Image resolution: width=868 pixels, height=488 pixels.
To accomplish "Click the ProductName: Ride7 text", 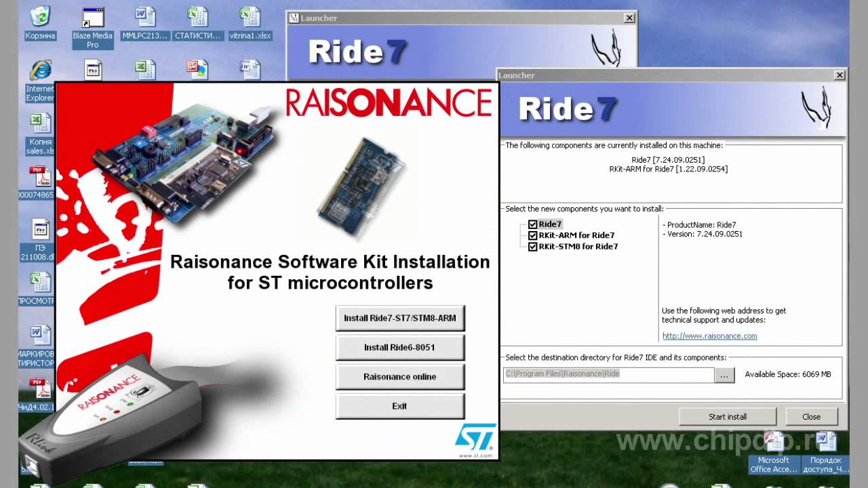I will [x=699, y=224].
